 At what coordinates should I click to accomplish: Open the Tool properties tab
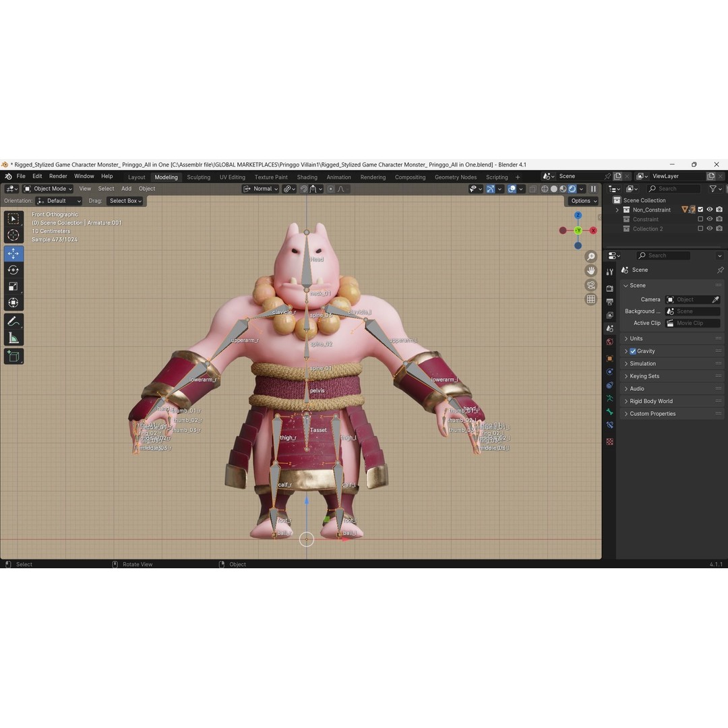pos(609,272)
